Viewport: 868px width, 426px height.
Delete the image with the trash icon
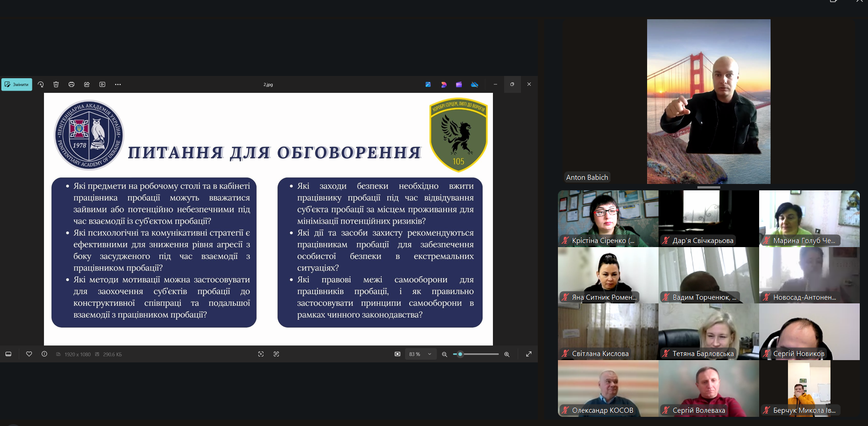point(56,85)
